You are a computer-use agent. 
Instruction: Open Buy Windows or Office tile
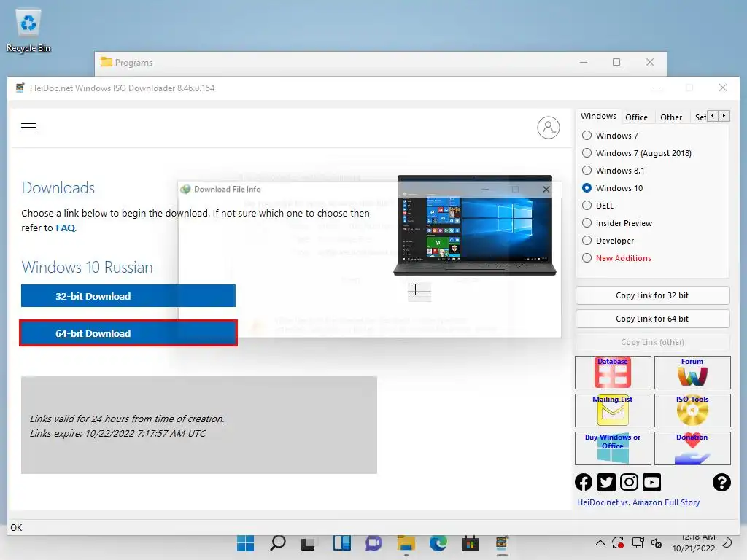[x=613, y=448]
